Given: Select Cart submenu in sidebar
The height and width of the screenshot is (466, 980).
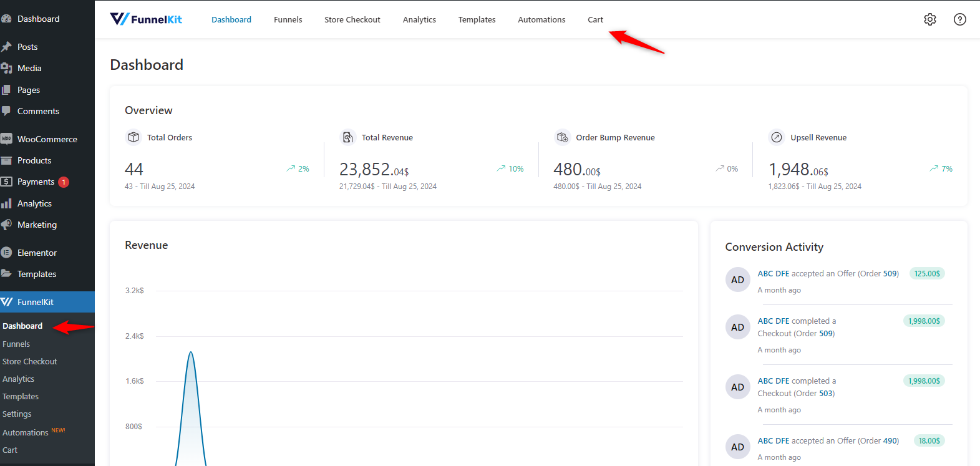Looking at the screenshot, I should click(10, 450).
